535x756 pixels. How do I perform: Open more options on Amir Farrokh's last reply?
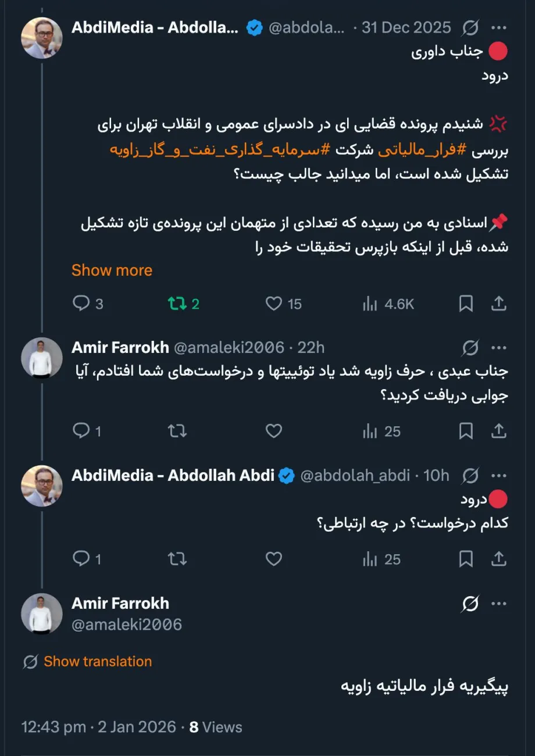pos(499,604)
